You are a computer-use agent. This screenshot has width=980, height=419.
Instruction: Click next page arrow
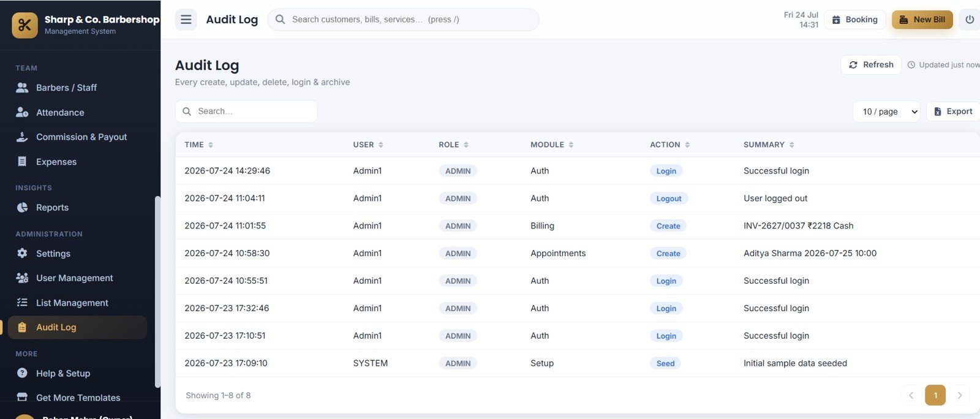[x=959, y=395]
